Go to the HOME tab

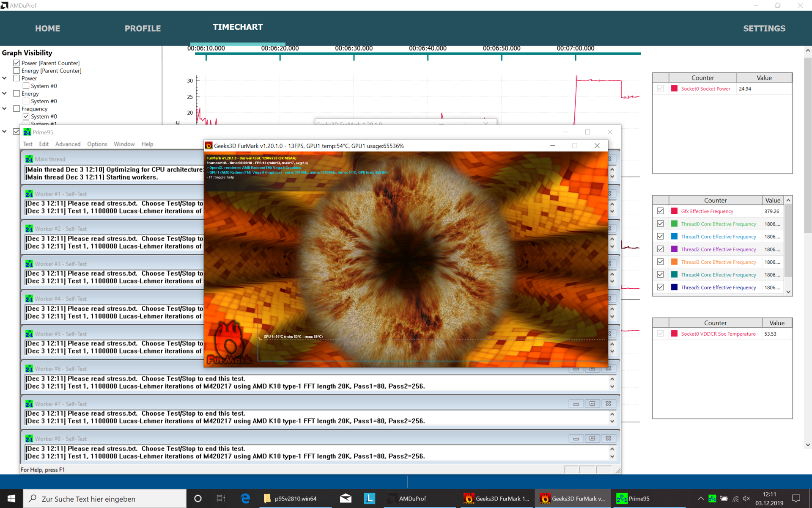click(x=47, y=28)
